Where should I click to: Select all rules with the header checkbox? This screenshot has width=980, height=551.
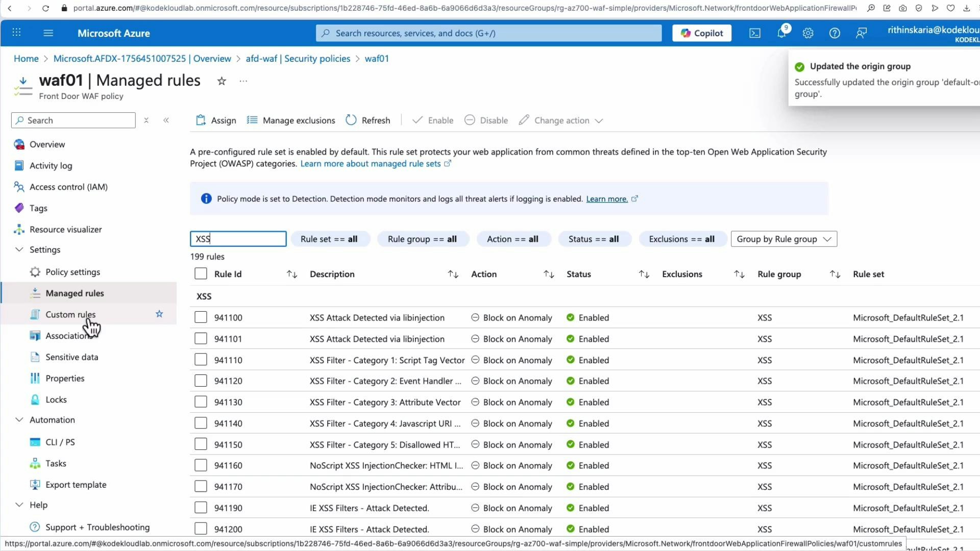(x=201, y=273)
